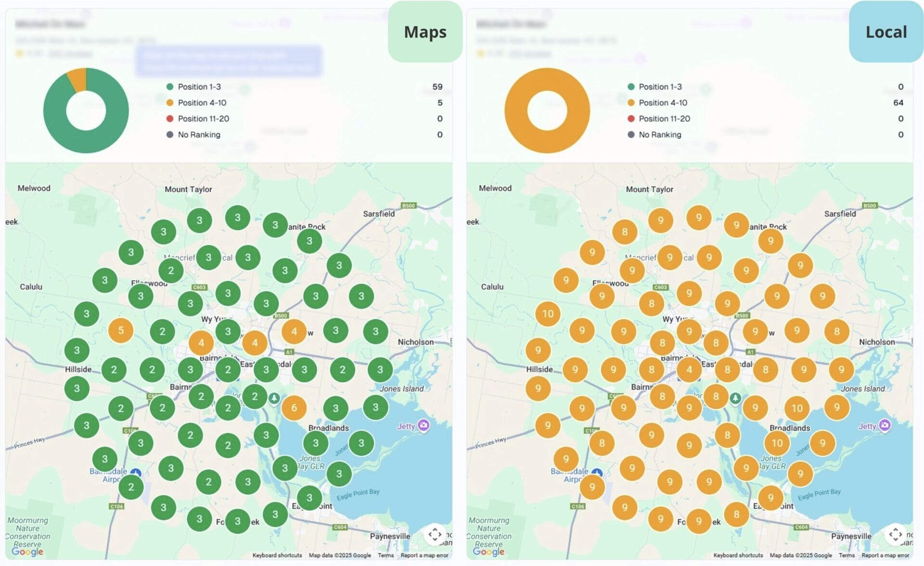This screenshot has height=566, width=924.
Task: Click the camera icon near Jetty on Local map
Action: 885,424
